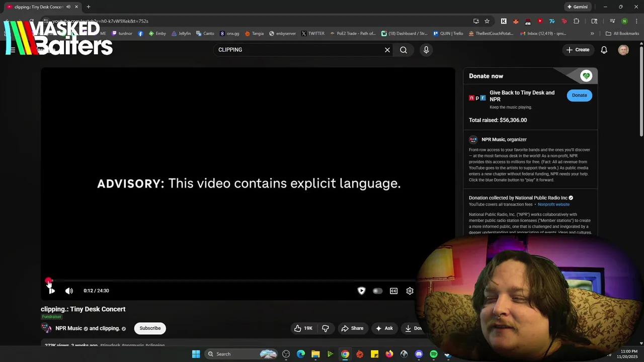Click the install app icon in address bar
Viewport: 644px width, 362px height.
(x=476, y=21)
